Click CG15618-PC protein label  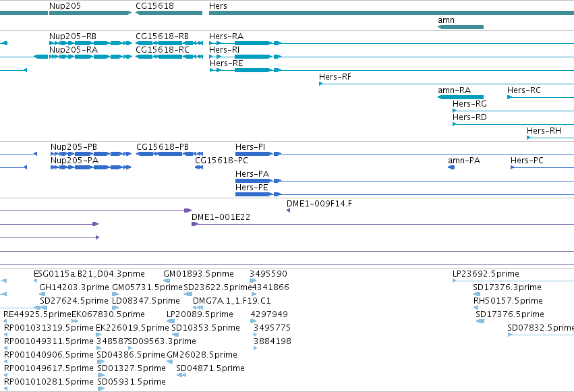[221, 161]
